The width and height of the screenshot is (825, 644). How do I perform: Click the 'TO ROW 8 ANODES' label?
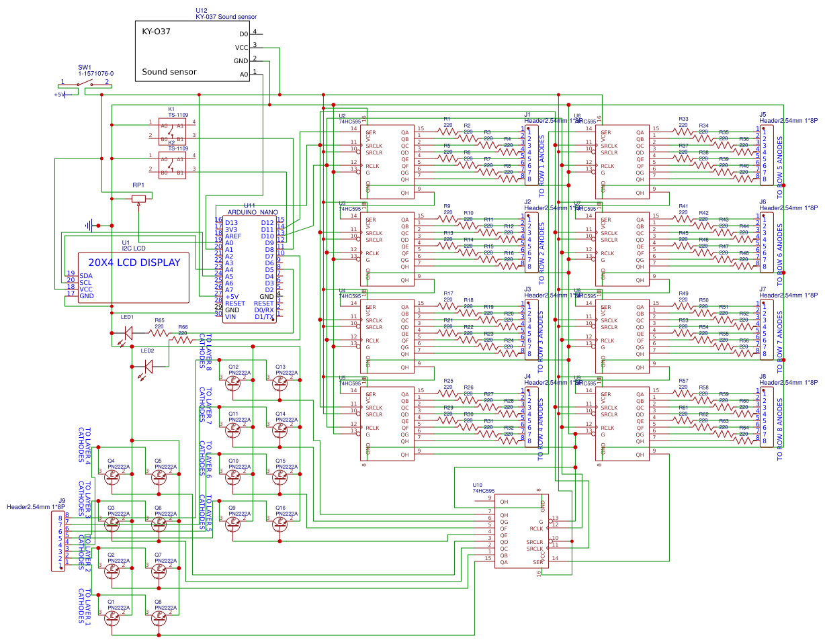(x=779, y=428)
